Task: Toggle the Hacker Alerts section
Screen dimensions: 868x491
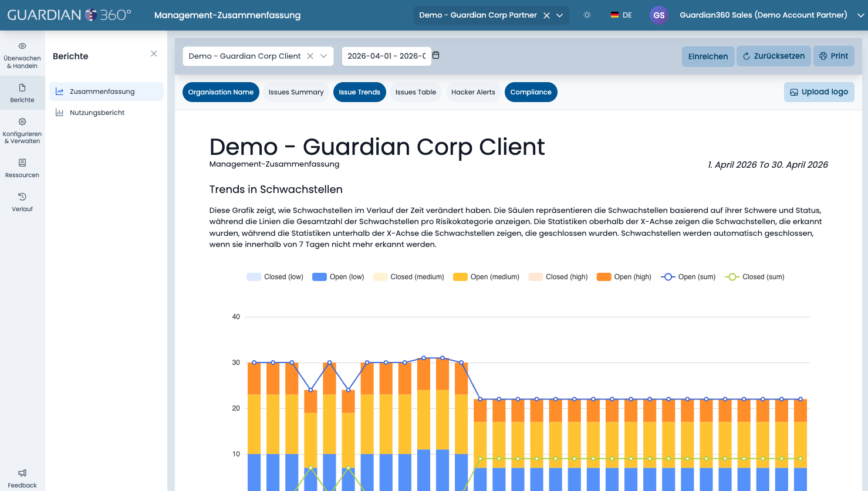Action: [473, 92]
